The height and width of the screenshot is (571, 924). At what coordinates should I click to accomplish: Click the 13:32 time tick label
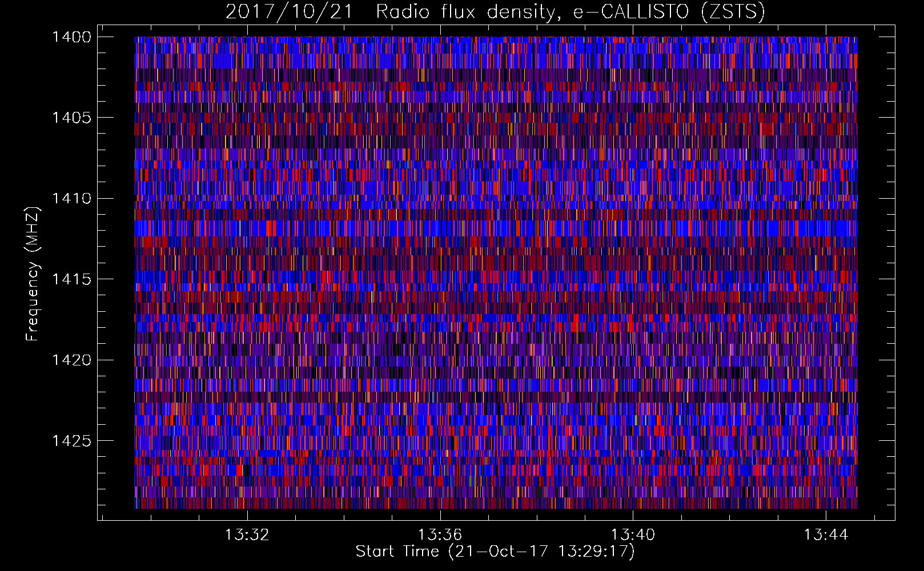pos(247,535)
